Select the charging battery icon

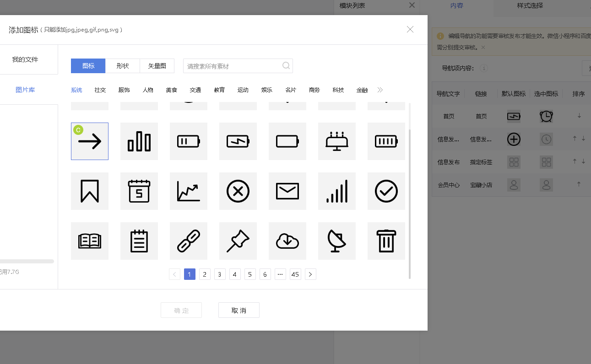[x=238, y=141]
